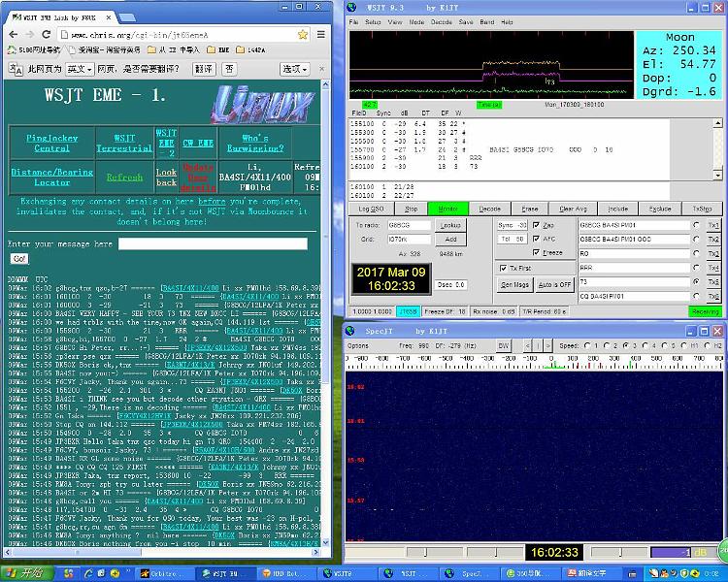Select the Tx1 message radio button
This screenshot has height=582, width=728.
[x=696, y=225]
